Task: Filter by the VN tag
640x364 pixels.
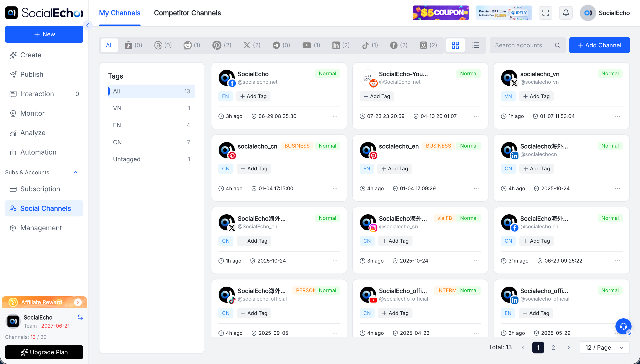Action: [x=151, y=108]
